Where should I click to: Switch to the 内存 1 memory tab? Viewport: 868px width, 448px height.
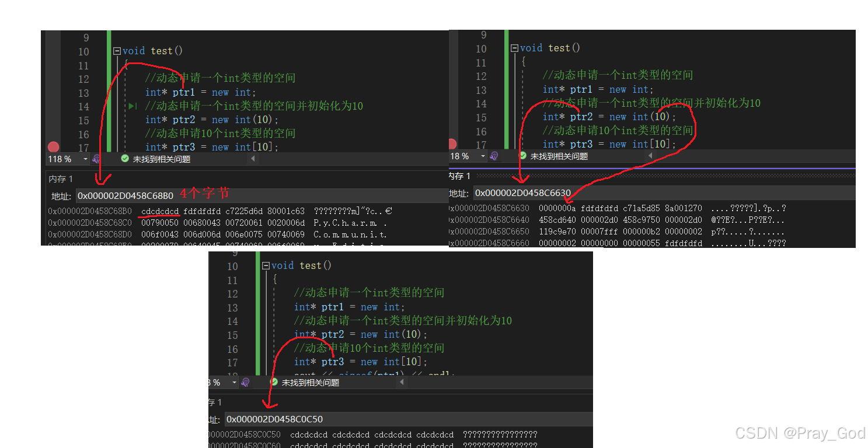click(x=61, y=178)
